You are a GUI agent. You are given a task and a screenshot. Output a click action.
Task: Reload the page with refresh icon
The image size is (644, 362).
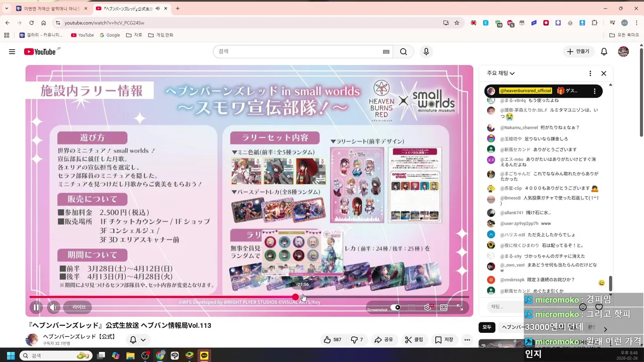(x=31, y=23)
